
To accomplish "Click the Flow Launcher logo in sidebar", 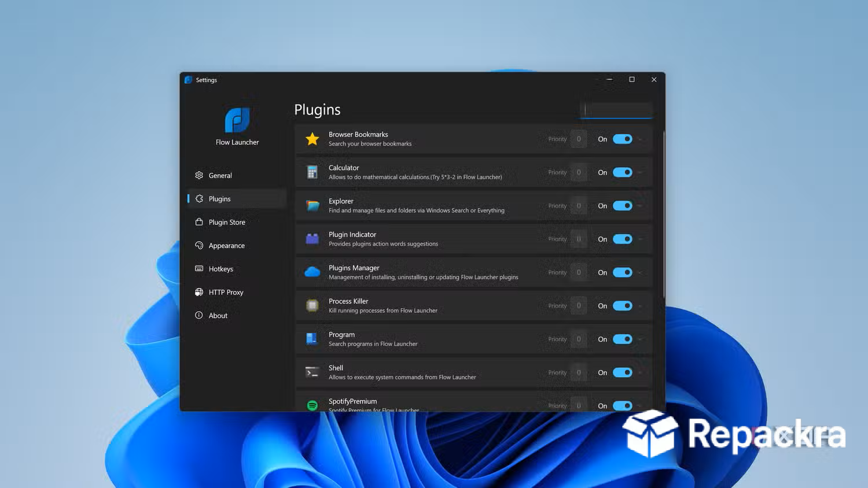I will click(237, 120).
